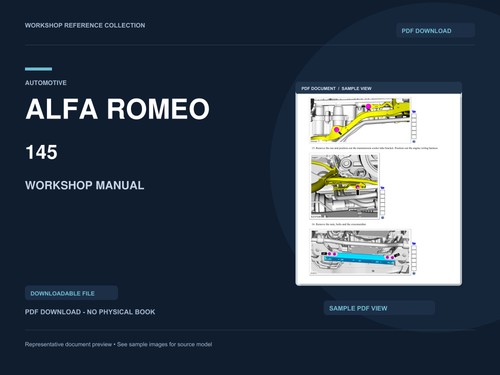
Task: Select the blue crossmember diagram at bottom
Action: coord(360,252)
